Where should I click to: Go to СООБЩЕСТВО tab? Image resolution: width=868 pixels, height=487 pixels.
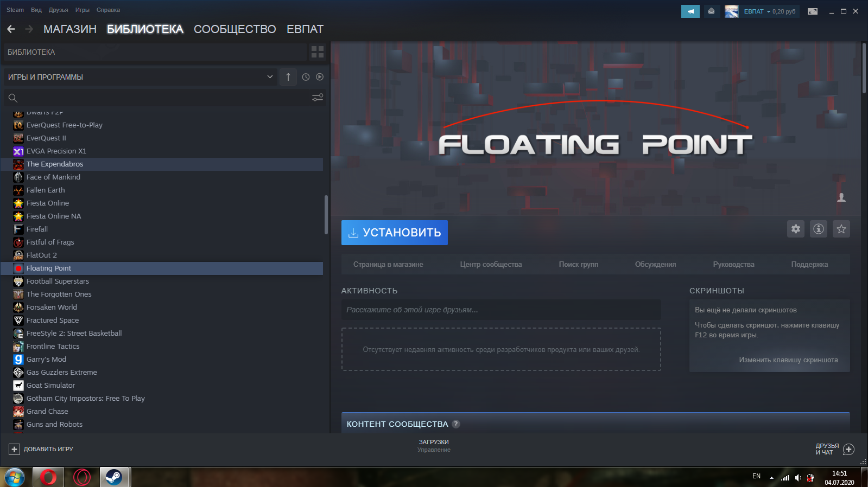(x=235, y=29)
